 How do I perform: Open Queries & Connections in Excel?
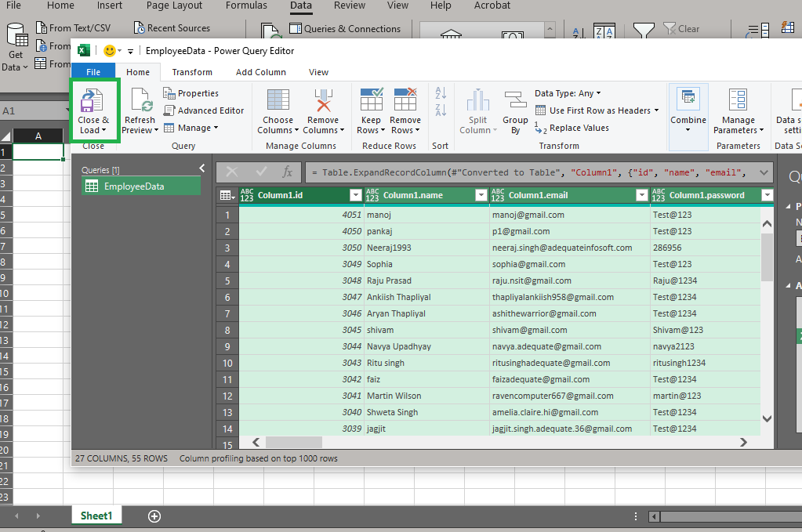(x=345, y=29)
